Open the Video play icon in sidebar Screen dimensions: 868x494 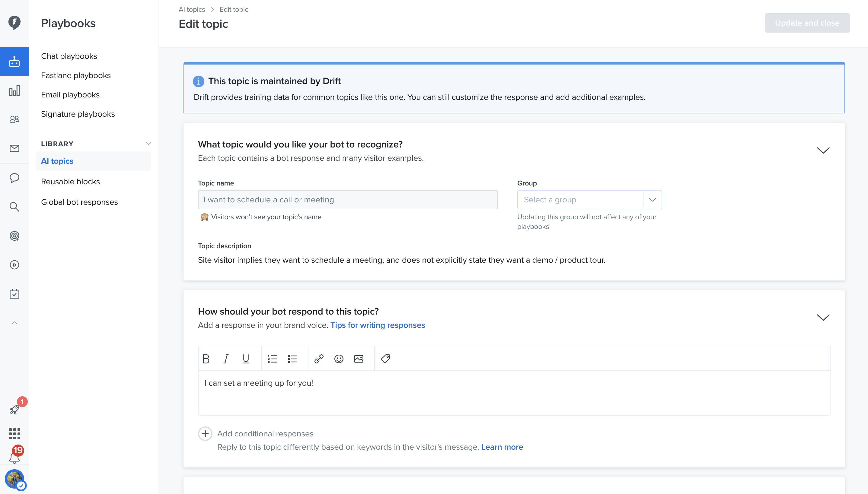click(14, 265)
